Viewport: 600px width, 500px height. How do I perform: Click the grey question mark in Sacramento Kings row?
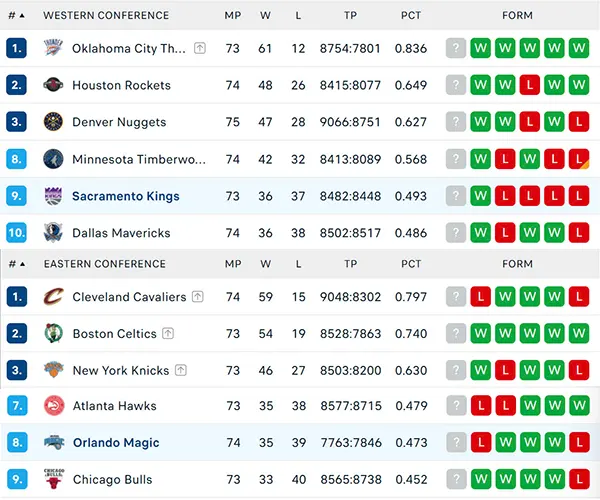click(x=456, y=196)
